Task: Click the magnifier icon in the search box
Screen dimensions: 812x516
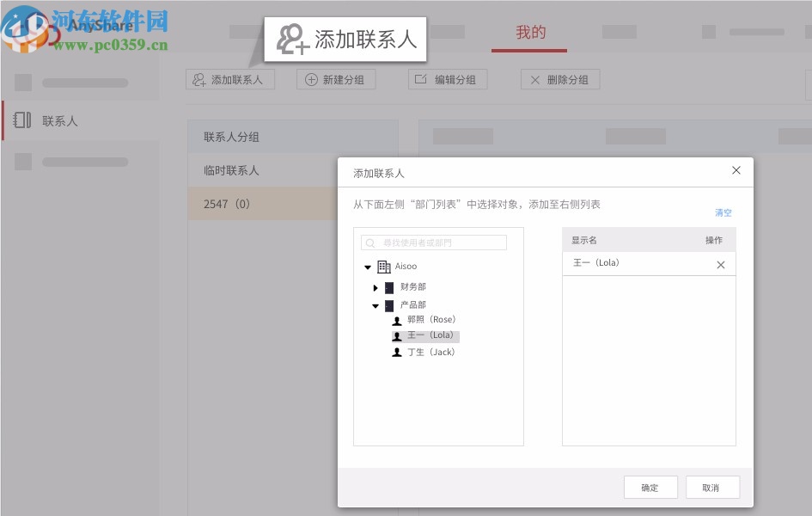Action: click(x=369, y=242)
